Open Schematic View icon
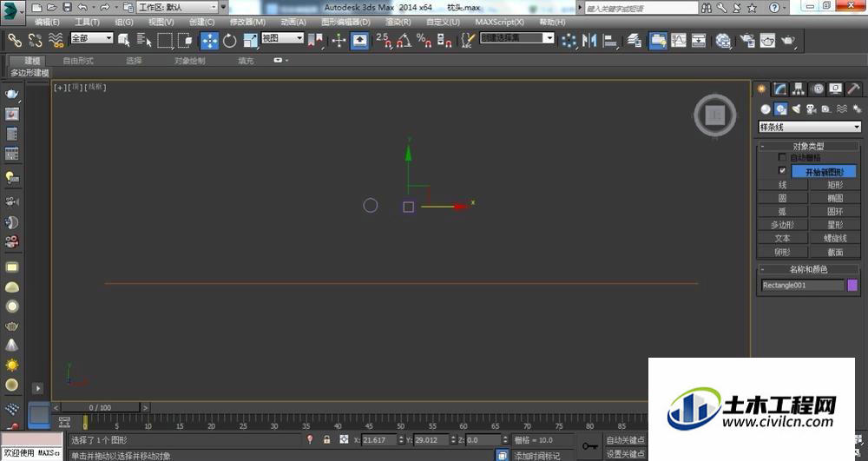 click(x=699, y=41)
